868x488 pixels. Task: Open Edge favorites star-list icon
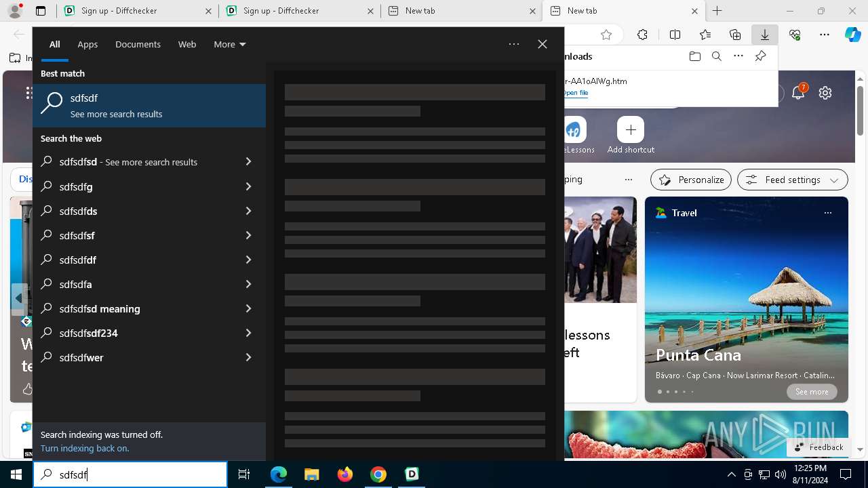point(705,35)
